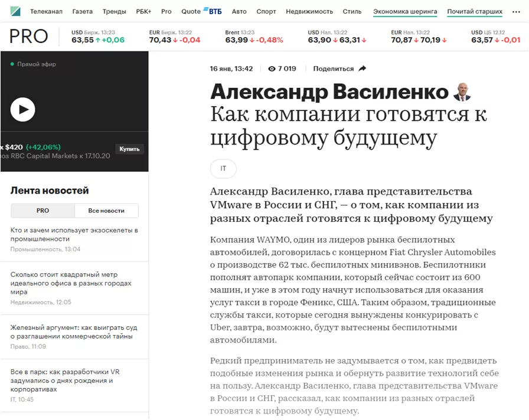Open the VR developers birthday article

click(x=65, y=380)
